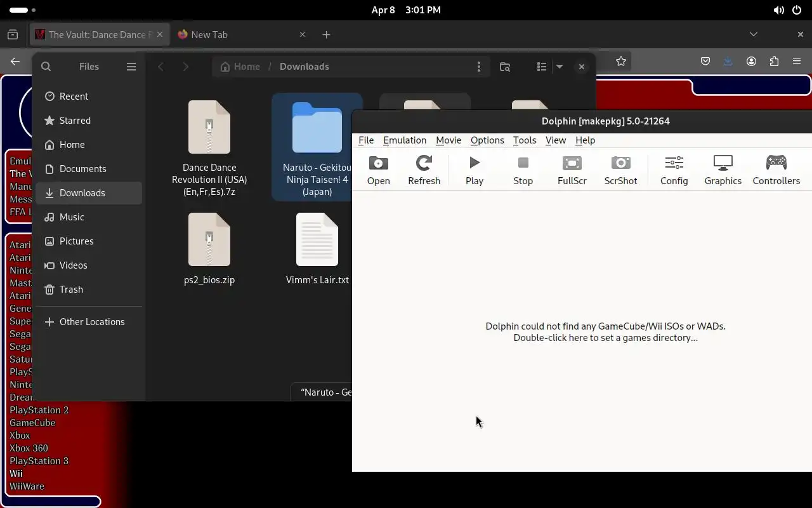Viewport: 812px width, 508px height.
Task: Select the Vimm's Lair.txt file
Action: point(317,249)
